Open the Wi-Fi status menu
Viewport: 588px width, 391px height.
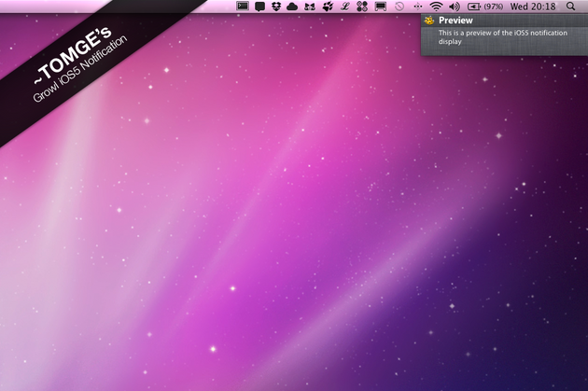(x=436, y=7)
